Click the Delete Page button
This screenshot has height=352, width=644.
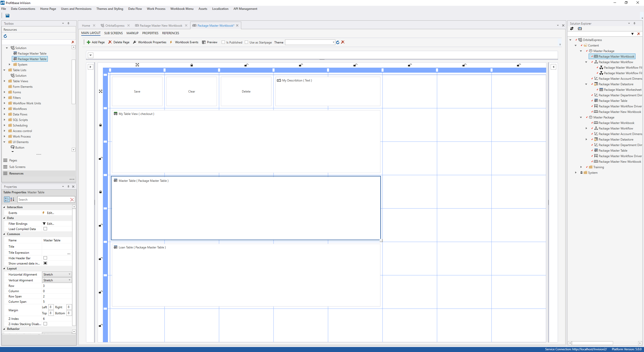[119, 42]
